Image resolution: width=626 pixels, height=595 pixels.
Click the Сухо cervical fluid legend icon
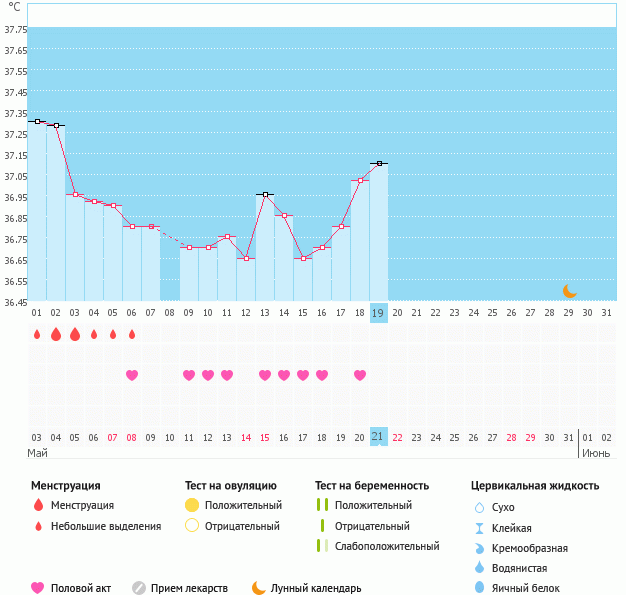(480, 507)
